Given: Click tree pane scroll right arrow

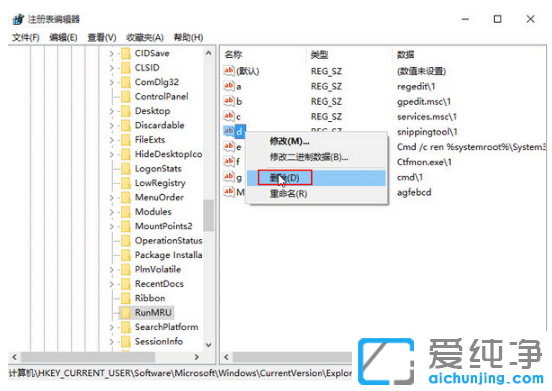Looking at the screenshot, I should pos(197,357).
